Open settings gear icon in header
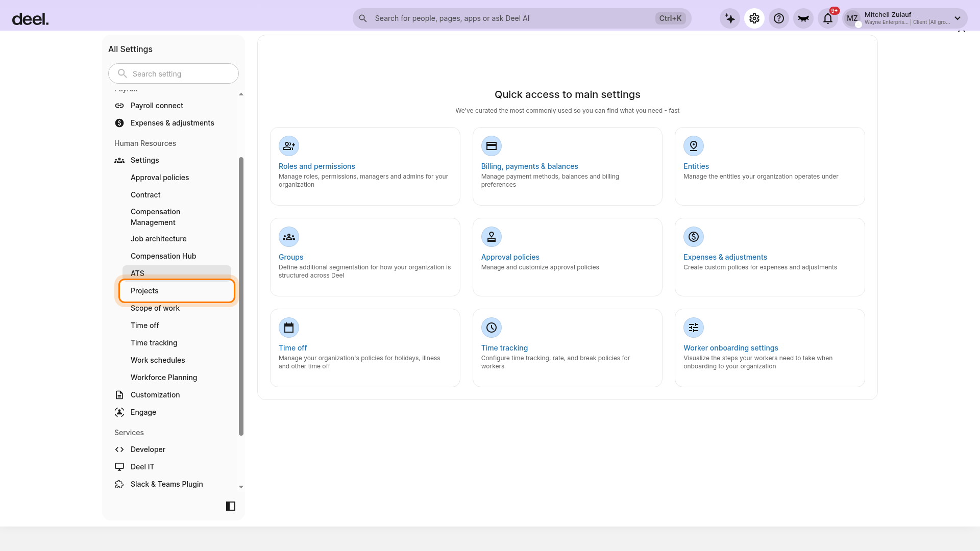 [x=754, y=18]
